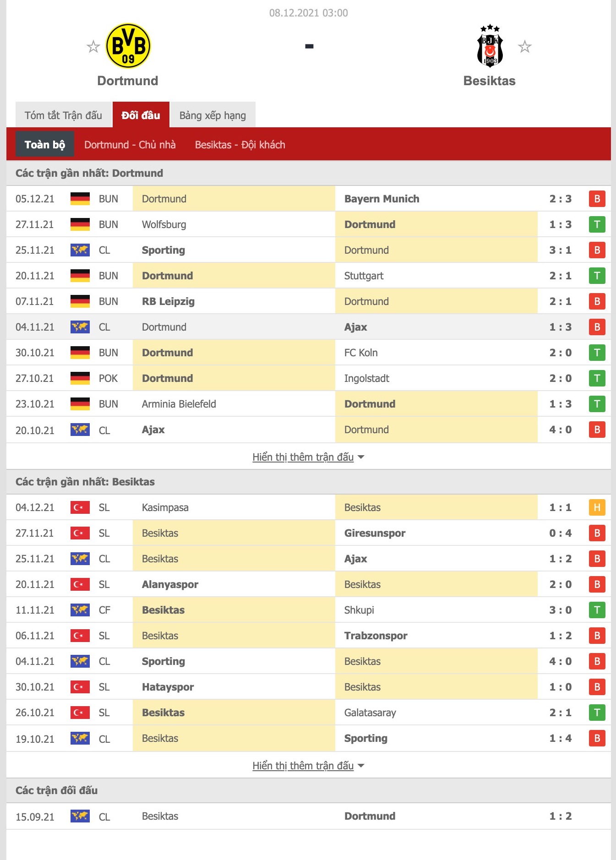The width and height of the screenshot is (616, 860).
Task: Open RB Leipzig team name
Action: tap(168, 301)
